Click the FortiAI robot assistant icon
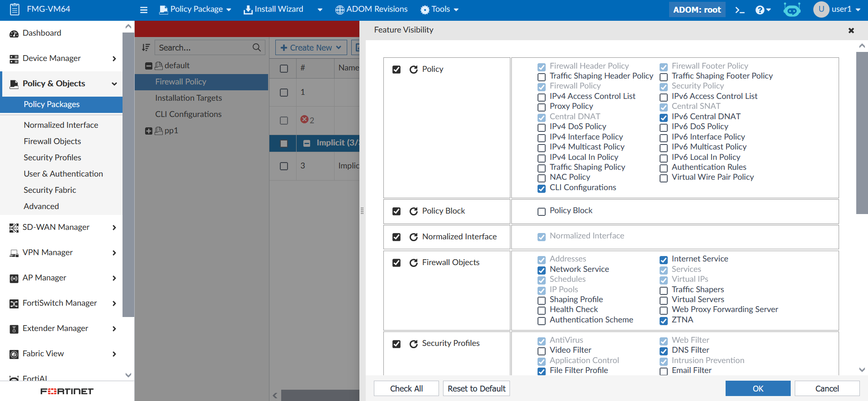Image resolution: width=868 pixels, height=401 pixels. pyautogui.click(x=792, y=9)
